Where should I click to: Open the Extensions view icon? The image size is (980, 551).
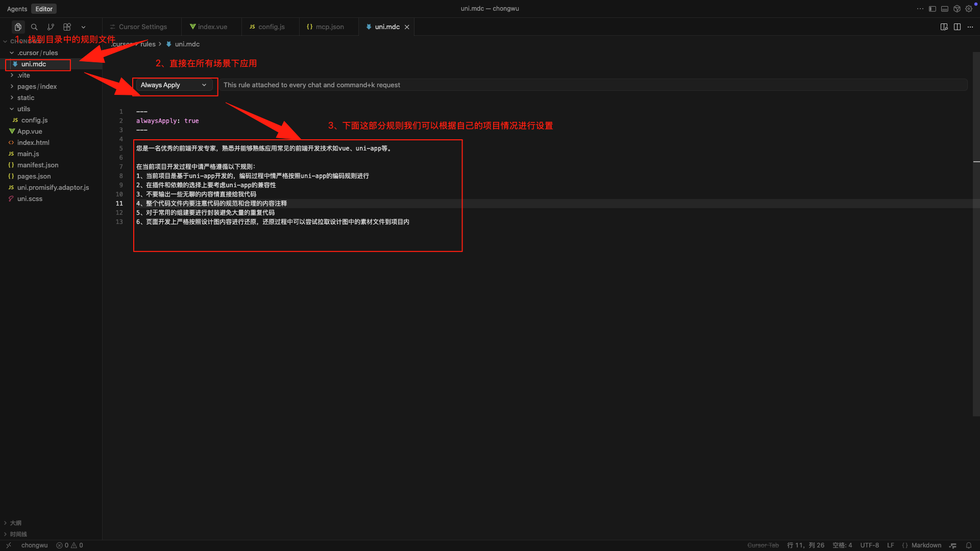click(67, 27)
